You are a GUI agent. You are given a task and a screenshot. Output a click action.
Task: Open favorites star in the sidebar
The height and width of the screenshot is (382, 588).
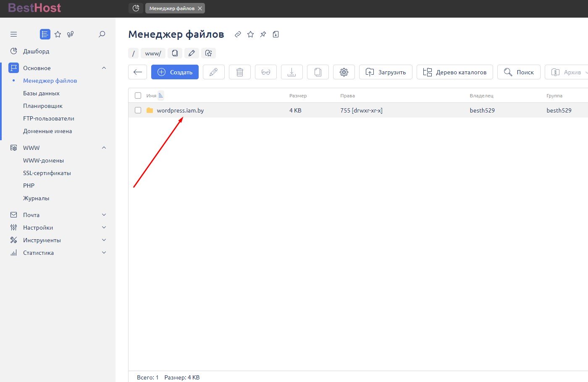[58, 34]
